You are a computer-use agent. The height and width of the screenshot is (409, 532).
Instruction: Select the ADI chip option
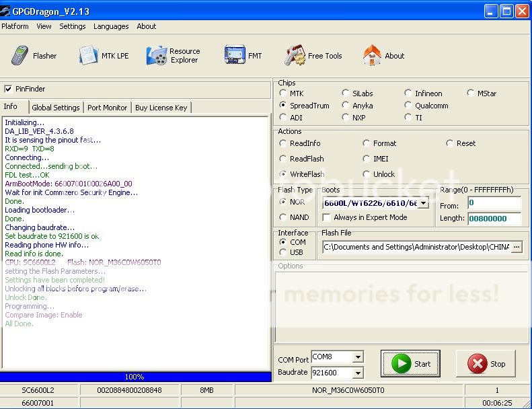(282, 118)
